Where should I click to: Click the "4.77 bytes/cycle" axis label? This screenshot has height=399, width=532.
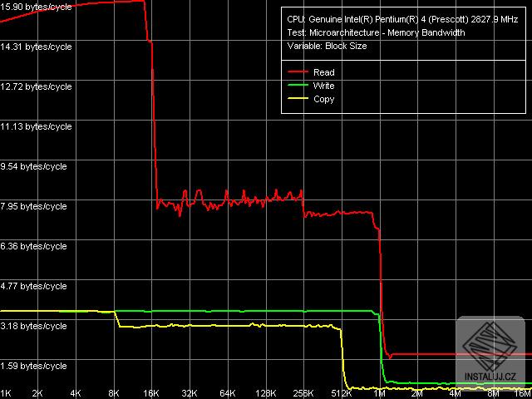tap(33, 286)
